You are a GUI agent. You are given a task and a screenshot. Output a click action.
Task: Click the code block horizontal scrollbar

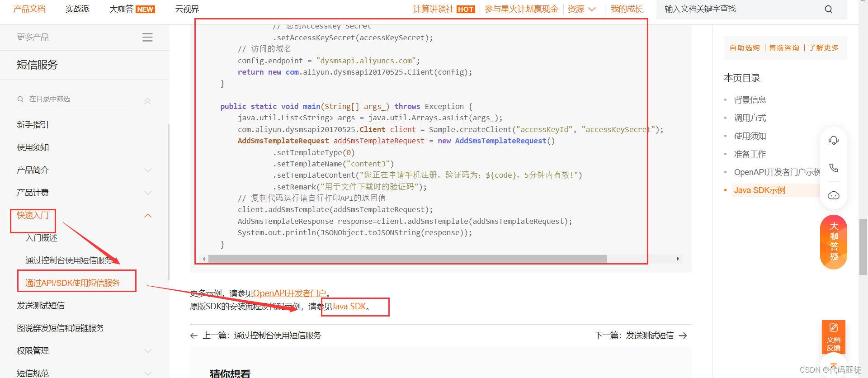pyautogui.click(x=407, y=259)
